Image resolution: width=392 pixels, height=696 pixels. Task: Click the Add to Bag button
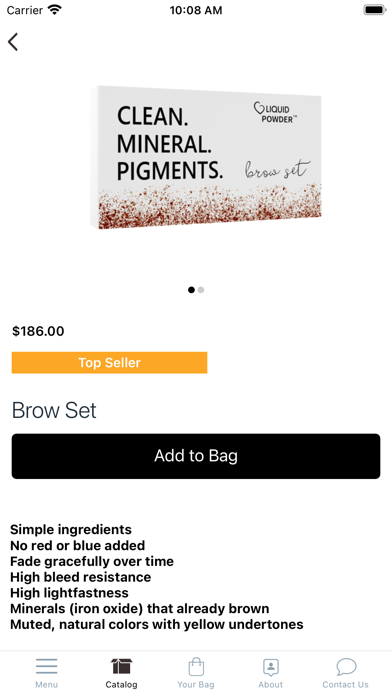click(196, 456)
